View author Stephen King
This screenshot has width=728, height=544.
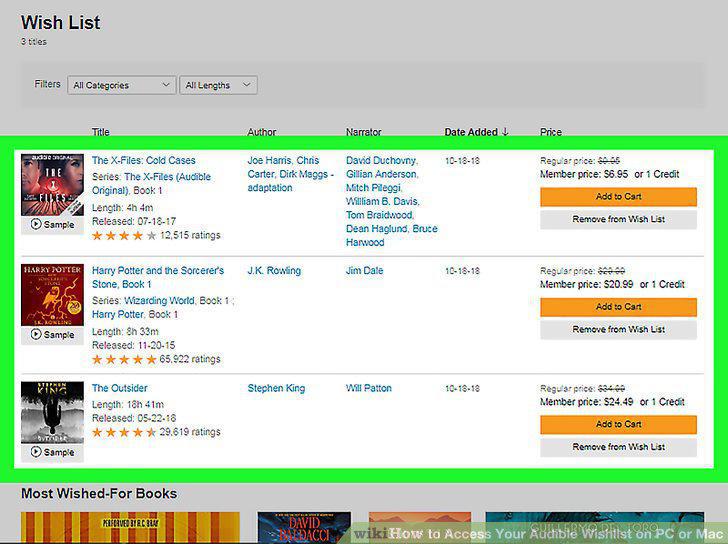pos(276,388)
